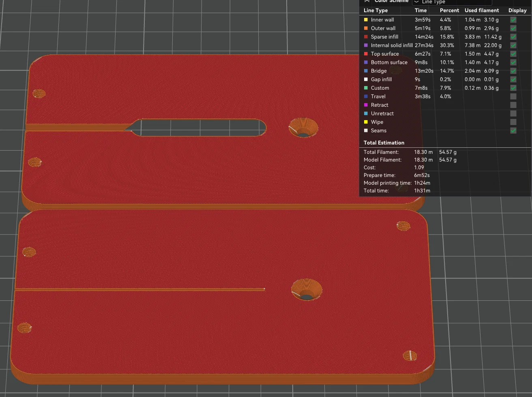This screenshot has width=532, height=397.
Task: Click the 'Sparse infill' row label
Action: 384,37
